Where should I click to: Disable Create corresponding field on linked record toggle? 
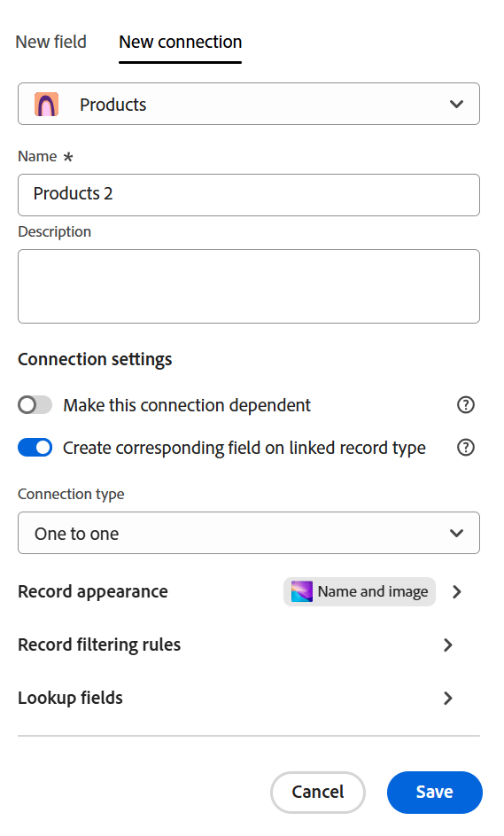35,448
